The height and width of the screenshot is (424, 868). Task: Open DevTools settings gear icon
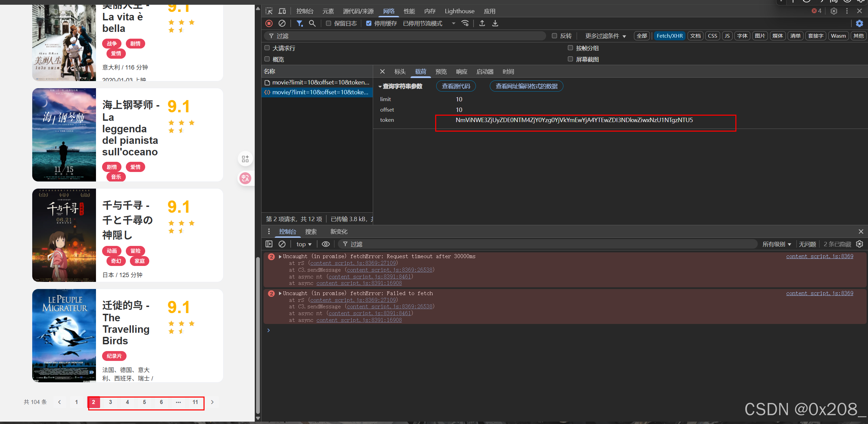tap(834, 11)
